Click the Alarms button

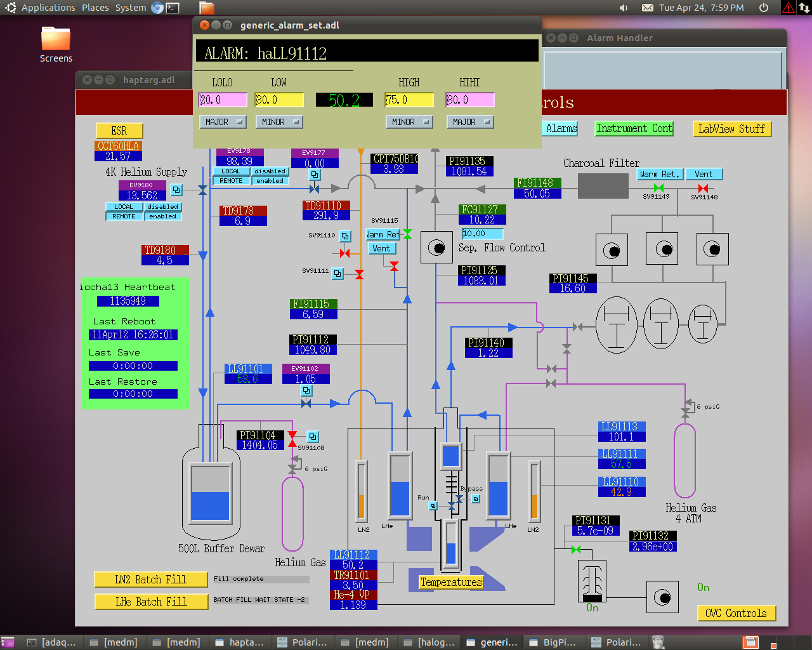point(561,128)
